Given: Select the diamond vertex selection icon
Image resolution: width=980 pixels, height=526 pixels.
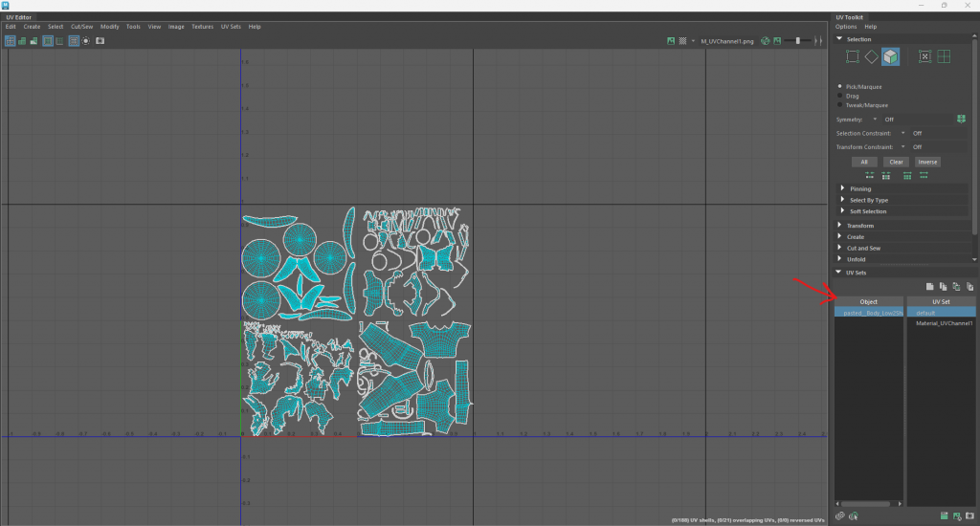Looking at the screenshot, I should 871,56.
